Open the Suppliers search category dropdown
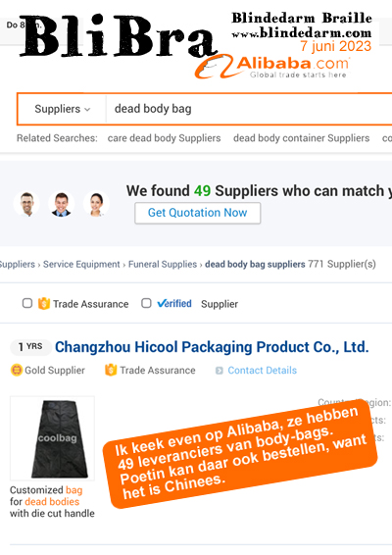The width and height of the screenshot is (392, 555). [63, 109]
